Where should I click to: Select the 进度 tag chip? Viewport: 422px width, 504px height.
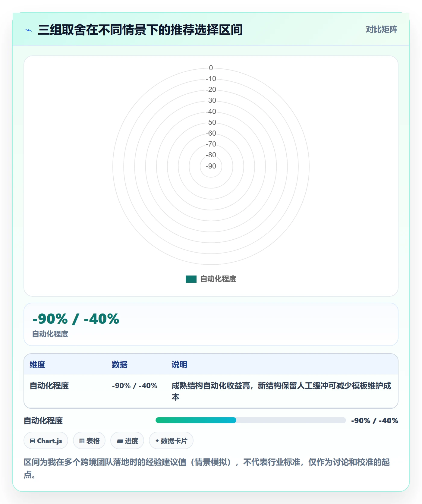[127, 441]
